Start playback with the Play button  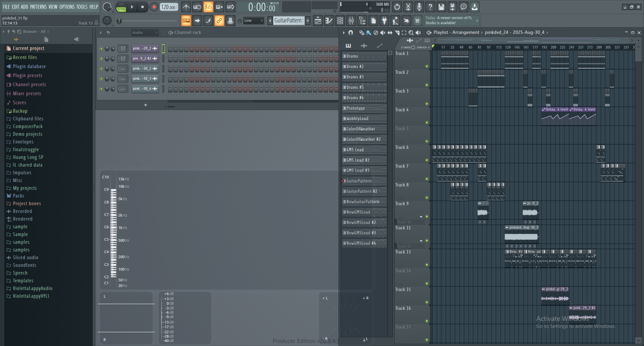tap(132, 7)
